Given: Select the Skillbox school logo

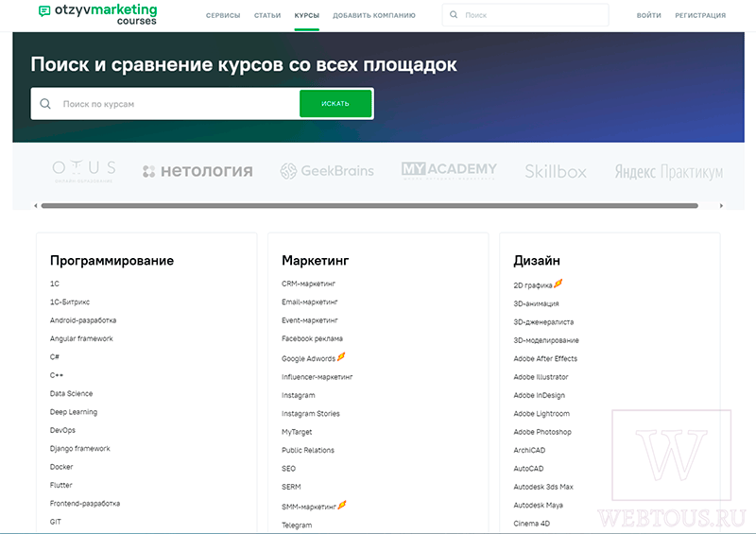Looking at the screenshot, I should coord(556,171).
